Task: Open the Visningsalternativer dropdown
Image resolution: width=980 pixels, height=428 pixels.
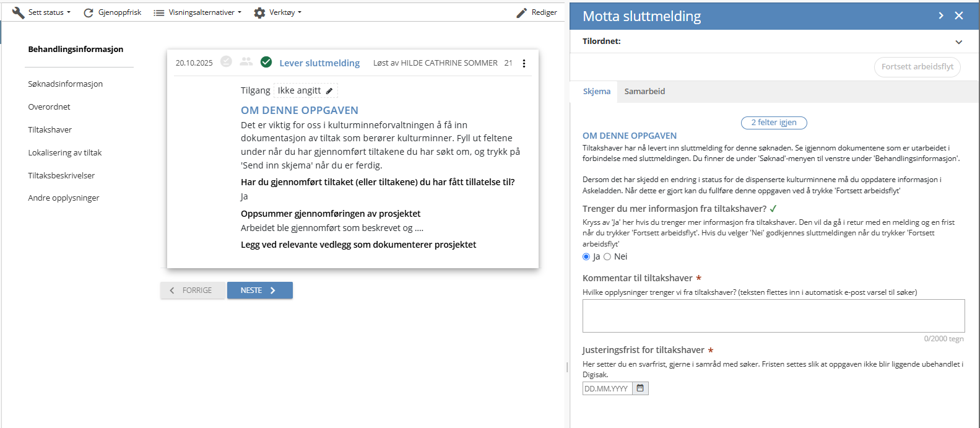Action: pos(197,12)
